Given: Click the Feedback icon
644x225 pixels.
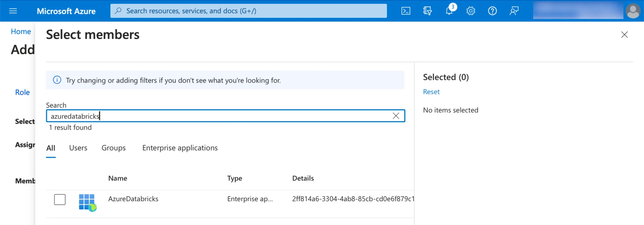Looking at the screenshot, I should [514, 11].
